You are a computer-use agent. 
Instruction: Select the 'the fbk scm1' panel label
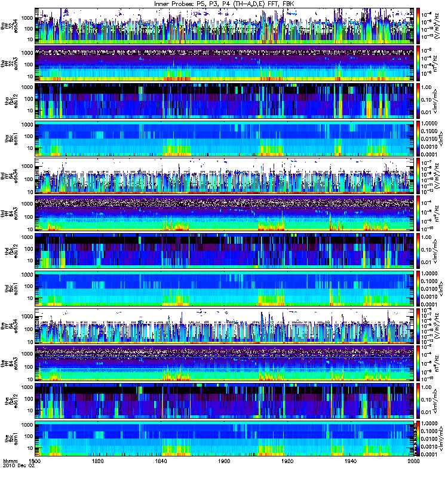click(11, 439)
